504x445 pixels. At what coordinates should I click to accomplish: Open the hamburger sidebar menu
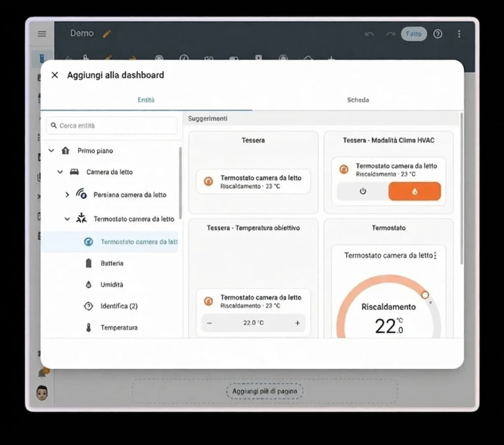(42, 34)
